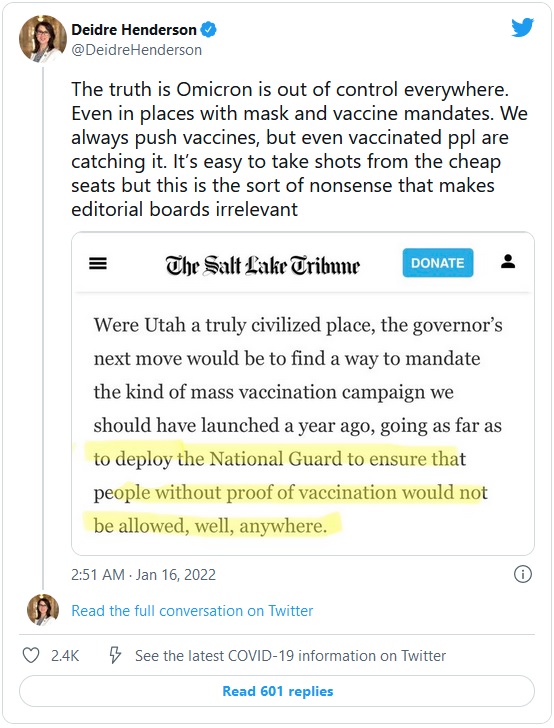Screen dimensions: 554x728
Task: Click the Deidre Henderson display name
Action: click(134, 30)
